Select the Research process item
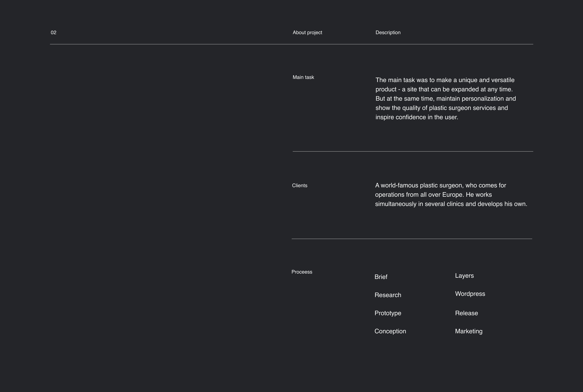The height and width of the screenshot is (392, 583). (388, 295)
